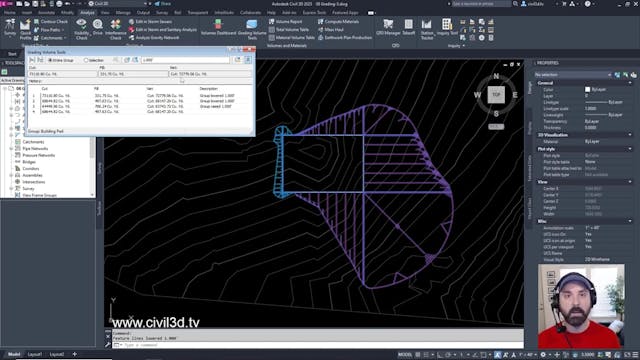The image size is (640, 360).
Task: Insert Total Volume Table
Action: (x=289, y=30)
